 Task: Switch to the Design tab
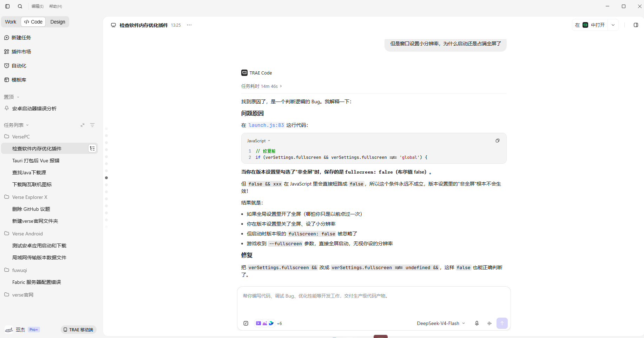coord(58,22)
